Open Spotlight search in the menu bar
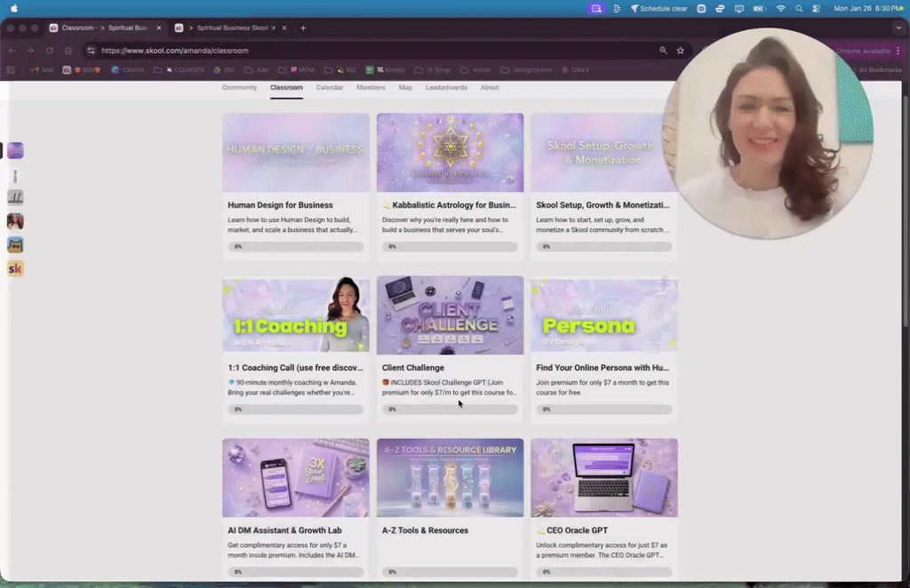910x588 pixels. pos(799,9)
